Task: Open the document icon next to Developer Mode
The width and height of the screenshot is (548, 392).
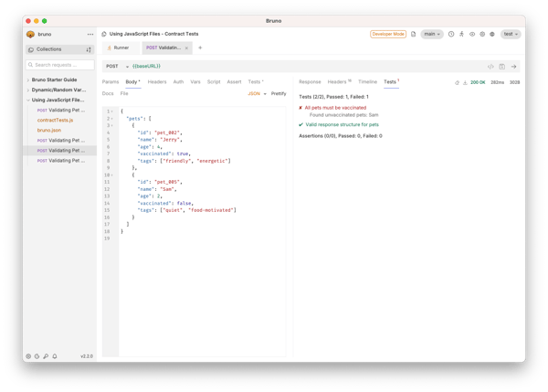Action: (x=413, y=34)
